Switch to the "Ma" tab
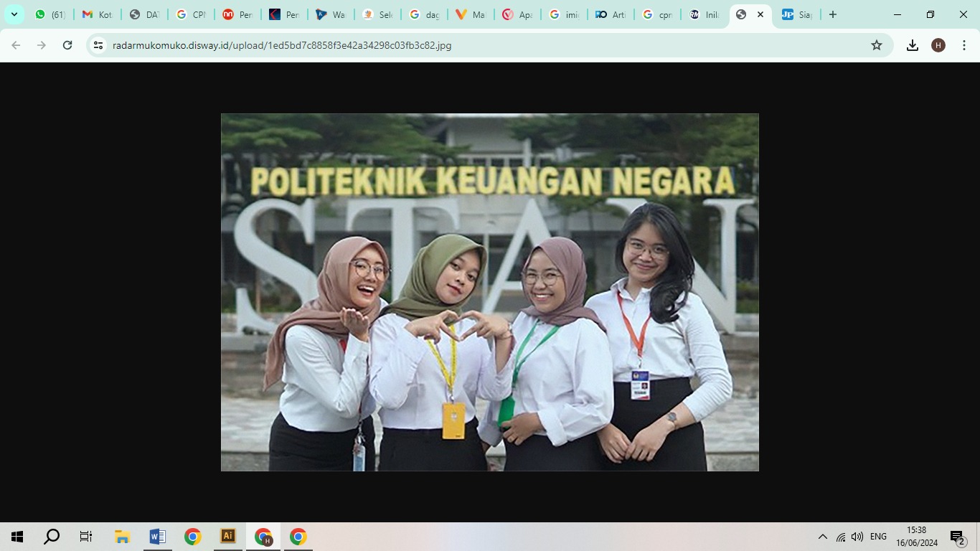This screenshot has height=551, width=980. [x=471, y=14]
